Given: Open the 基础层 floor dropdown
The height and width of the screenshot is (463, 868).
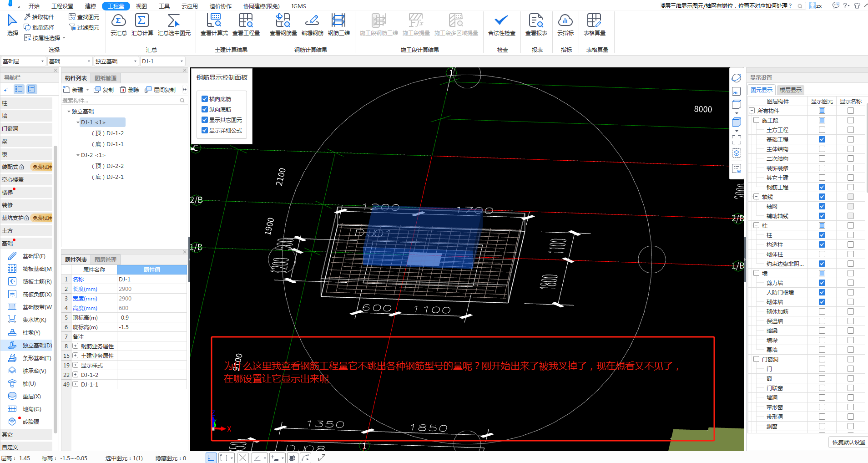Looking at the screenshot, I should click(23, 61).
